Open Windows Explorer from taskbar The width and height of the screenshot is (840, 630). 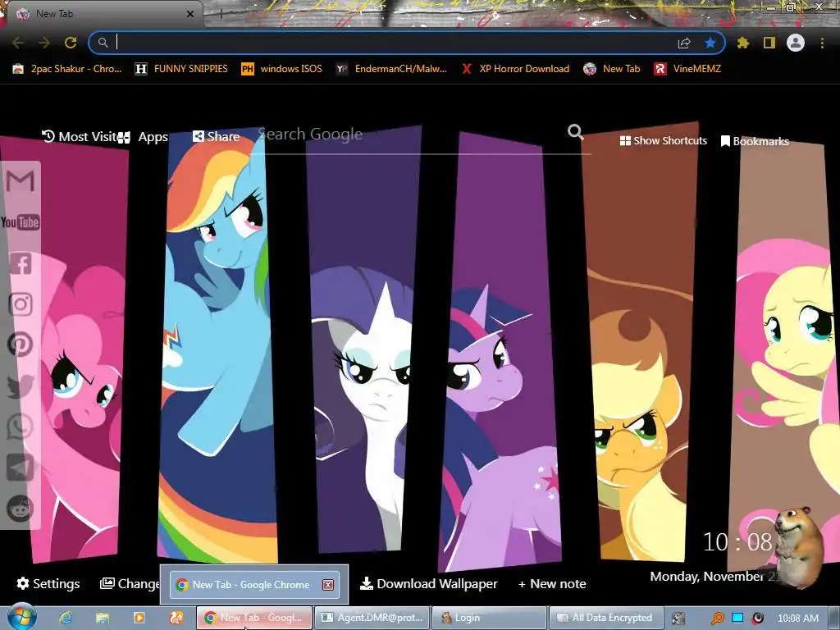coord(103,618)
